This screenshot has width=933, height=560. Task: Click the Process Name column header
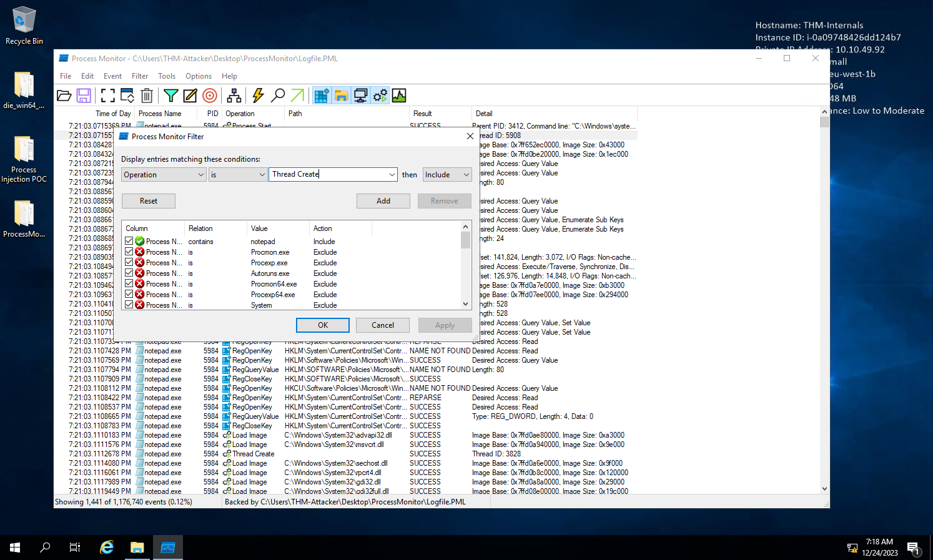tap(166, 114)
